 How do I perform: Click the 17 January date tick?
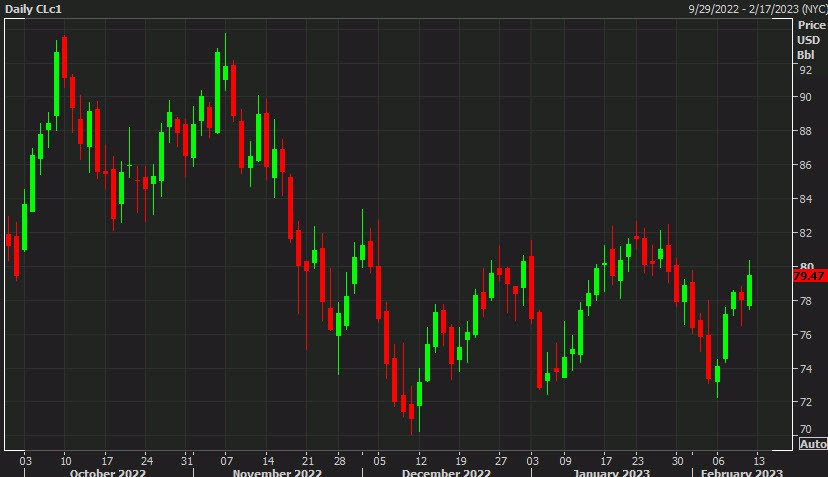[x=606, y=461]
